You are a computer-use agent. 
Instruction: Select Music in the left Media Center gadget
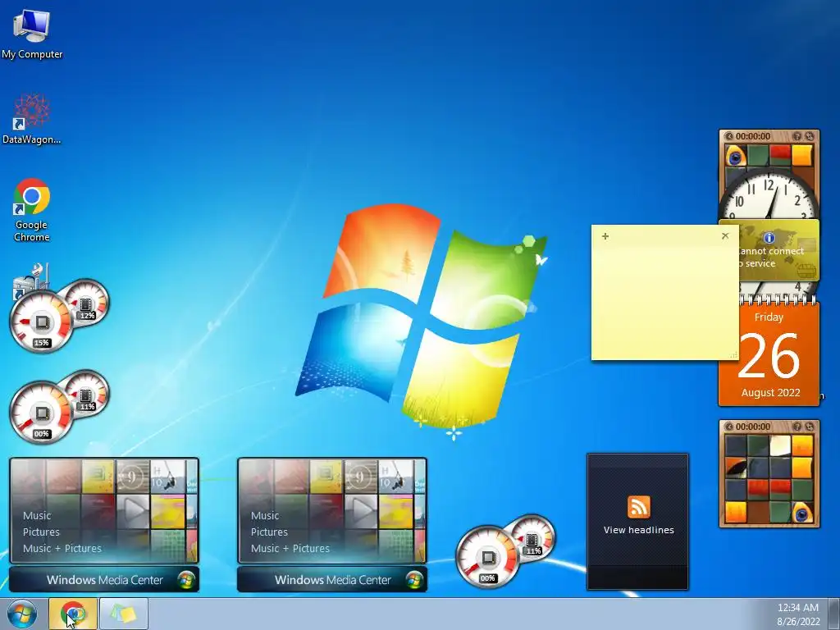37,515
